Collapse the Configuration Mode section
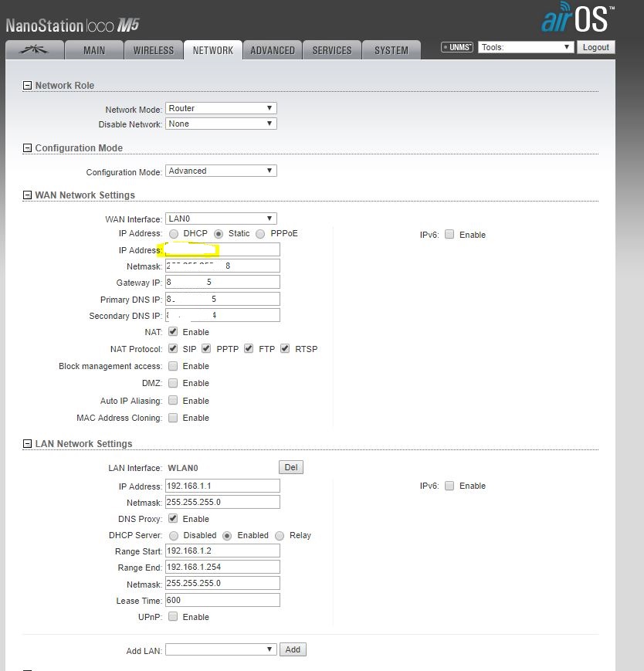Viewport: 644px width, 671px height. [x=27, y=148]
